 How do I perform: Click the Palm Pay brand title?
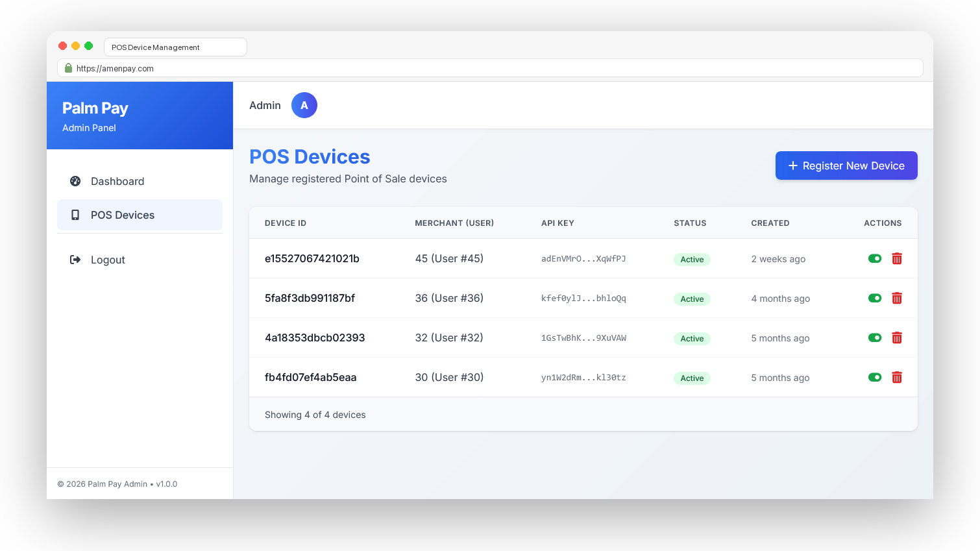point(95,108)
